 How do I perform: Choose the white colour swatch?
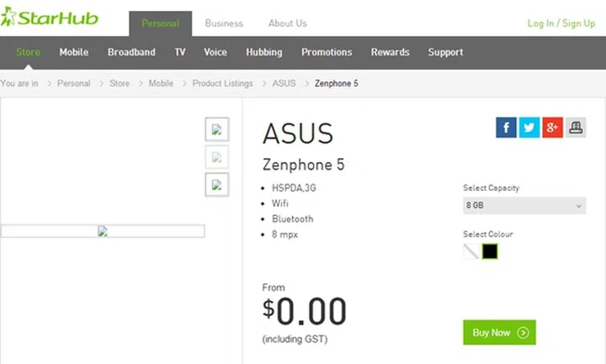tap(470, 251)
